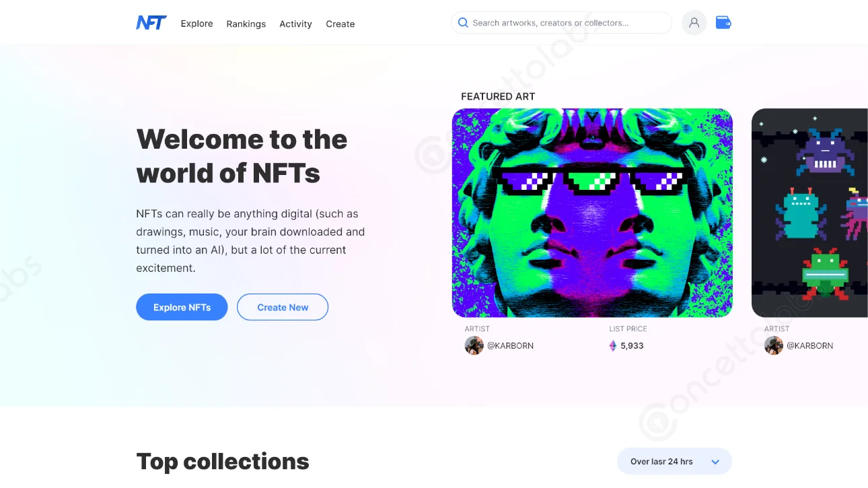Click @KARBORN's circular avatar under the featured art

click(474, 345)
